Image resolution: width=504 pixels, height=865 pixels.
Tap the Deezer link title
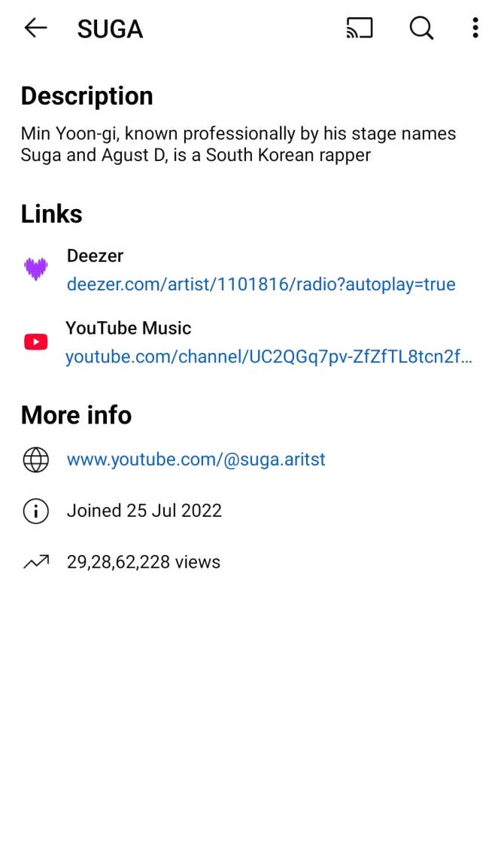95,256
